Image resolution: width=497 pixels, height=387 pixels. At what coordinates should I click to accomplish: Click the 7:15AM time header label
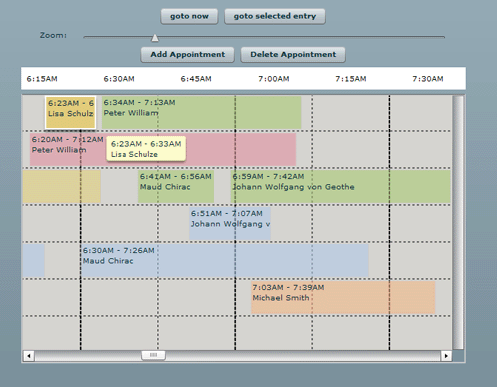[351, 79]
